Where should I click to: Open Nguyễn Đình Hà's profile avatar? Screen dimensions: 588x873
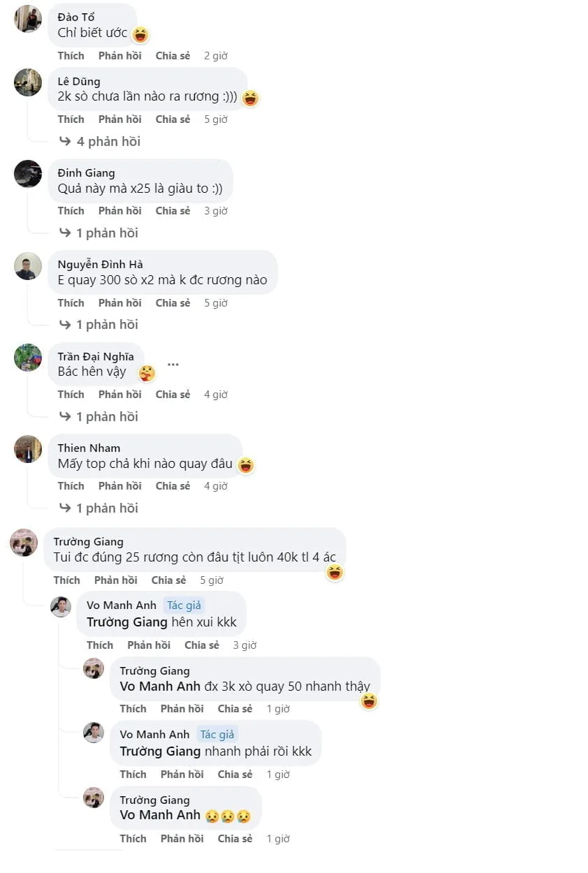28,266
